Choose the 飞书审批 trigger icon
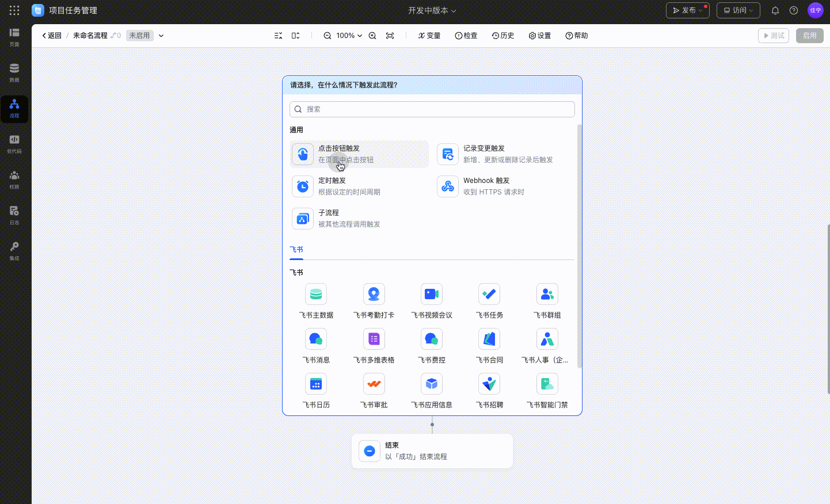 coord(374,384)
